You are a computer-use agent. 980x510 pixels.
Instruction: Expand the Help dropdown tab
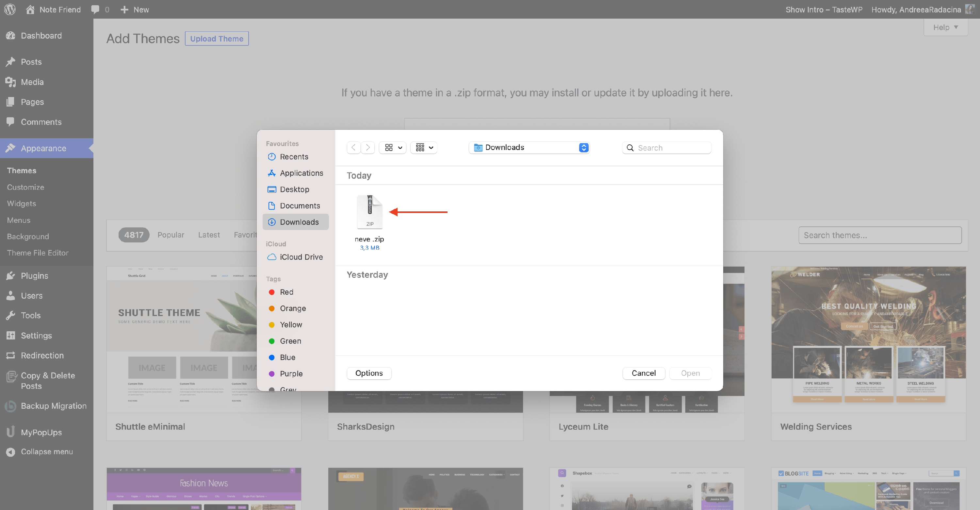coord(945,27)
